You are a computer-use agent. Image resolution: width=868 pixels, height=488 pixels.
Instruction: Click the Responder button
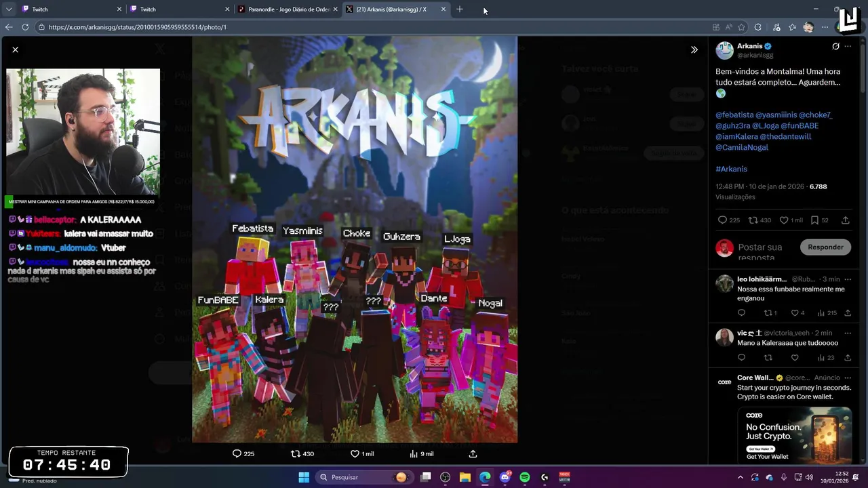(x=825, y=247)
